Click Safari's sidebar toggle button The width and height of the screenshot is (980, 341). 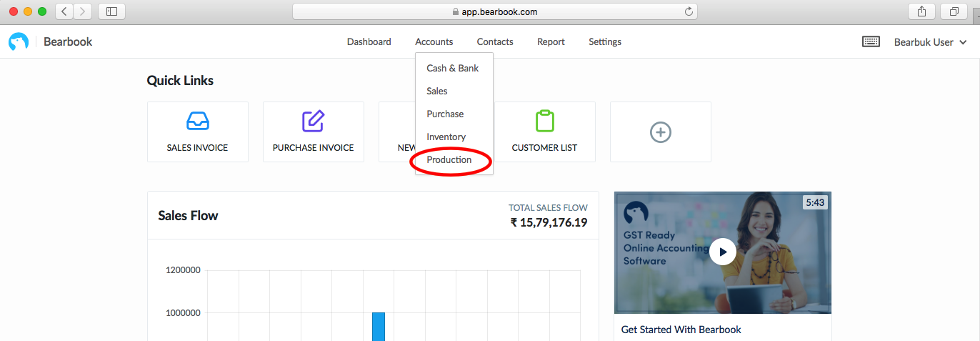pyautogui.click(x=111, y=11)
